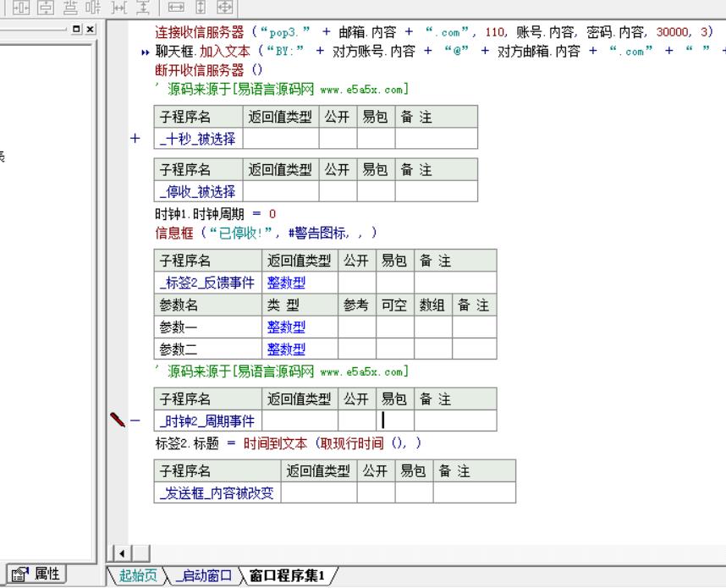Open the _启动窗口 tab
Screen dimensions: 726x588
pyautogui.click(x=203, y=576)
